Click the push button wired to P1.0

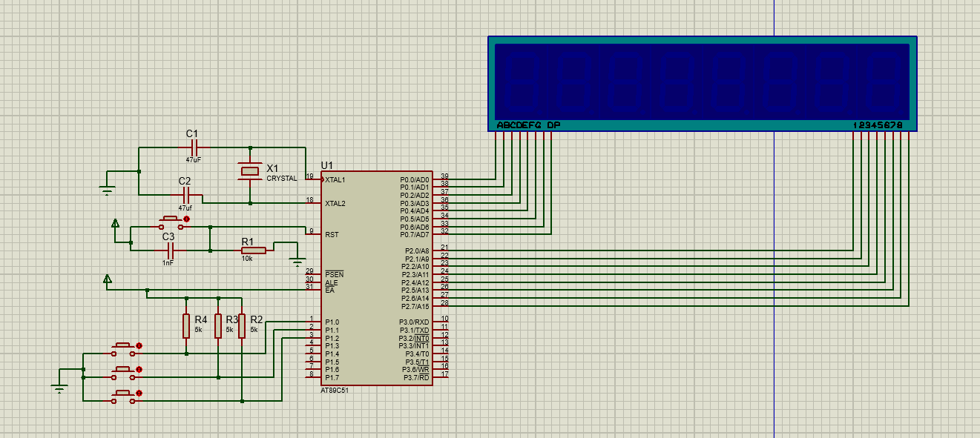click(125, 348)
